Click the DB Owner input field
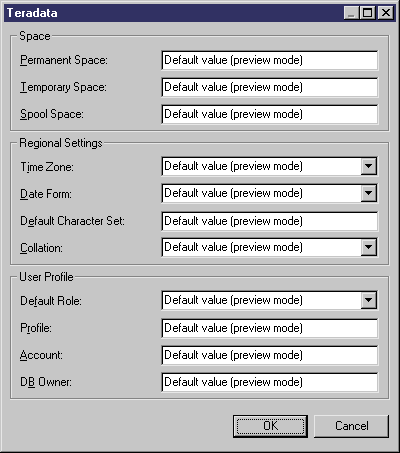 [x=270, y=382]
